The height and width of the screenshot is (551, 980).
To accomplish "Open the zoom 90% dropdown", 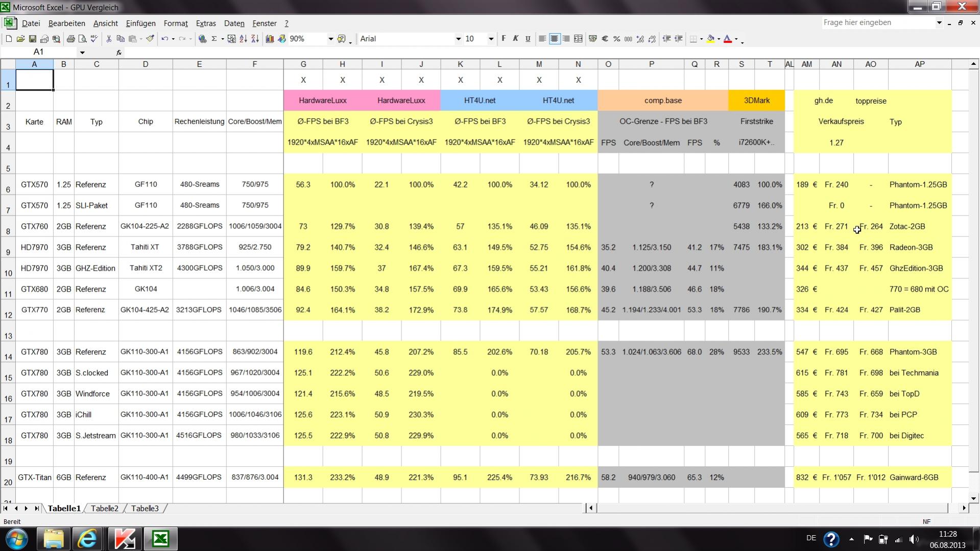I will (x=330, y=39).
